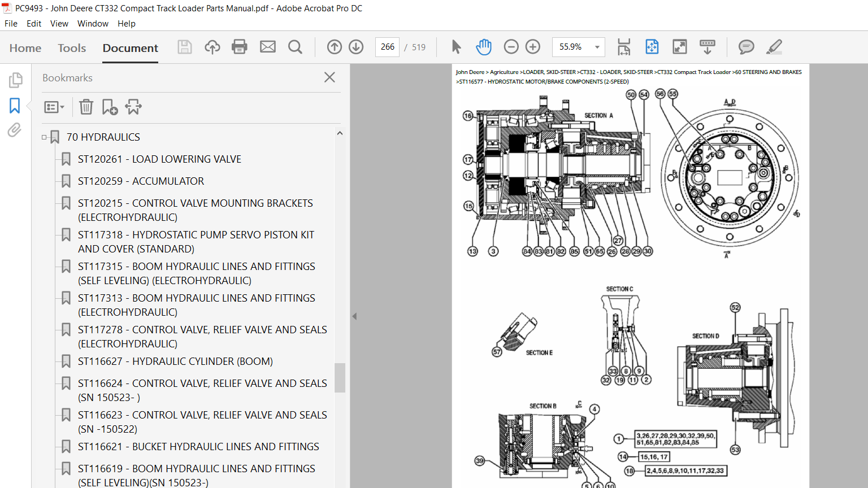
Task: Open the Window menu
Action: 93,24
